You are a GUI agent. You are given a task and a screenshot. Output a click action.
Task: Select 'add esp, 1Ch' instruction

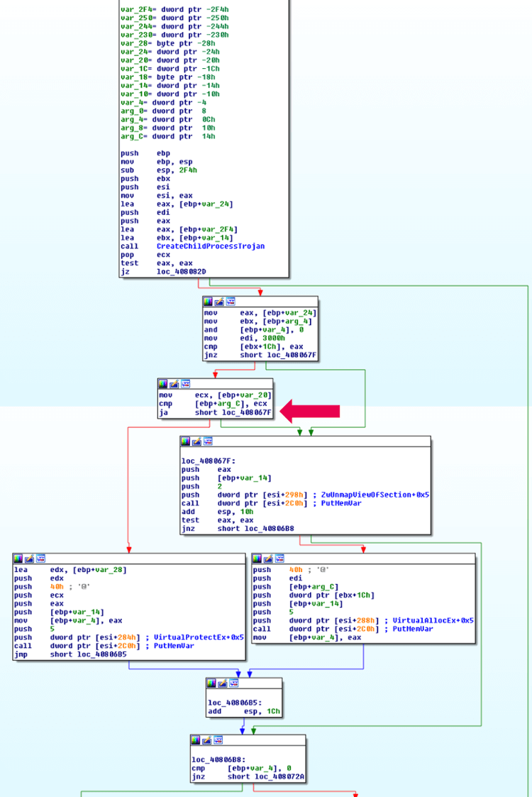click(x=244, y=711)
